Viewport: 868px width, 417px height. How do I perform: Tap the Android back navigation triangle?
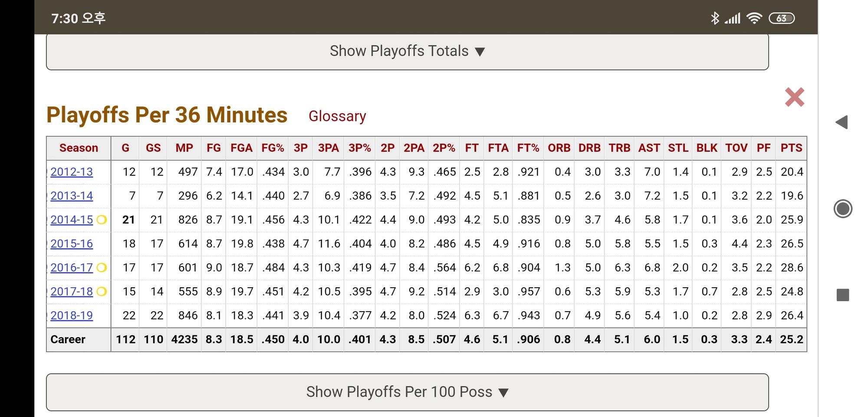click(x=842, y=122)
